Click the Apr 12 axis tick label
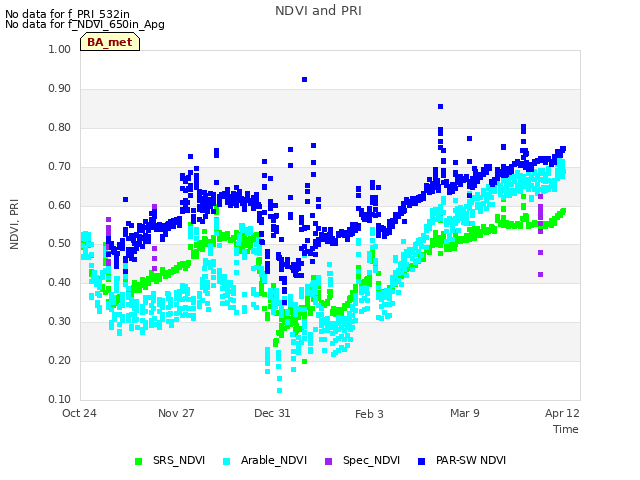640x480 pixels. coord(562,413)
